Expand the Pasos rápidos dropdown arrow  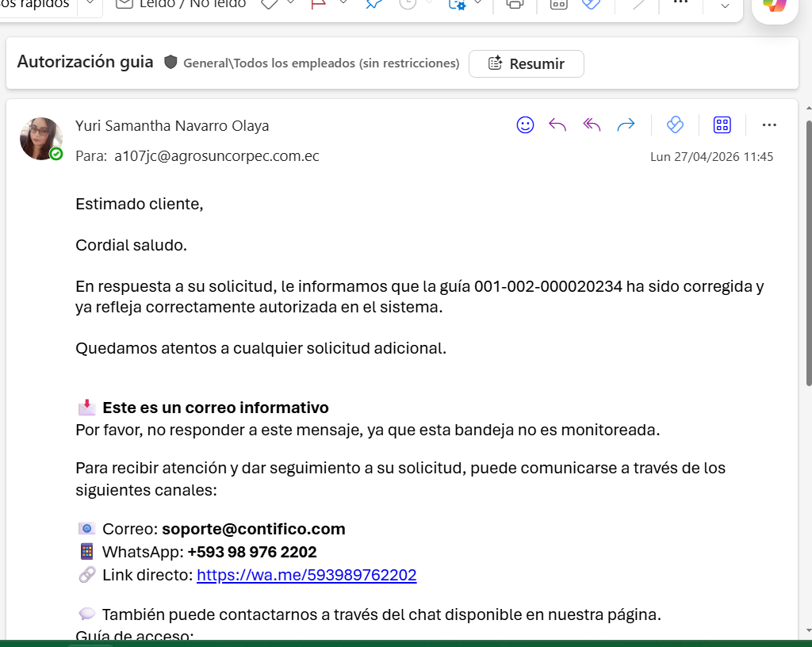(90, 3)
